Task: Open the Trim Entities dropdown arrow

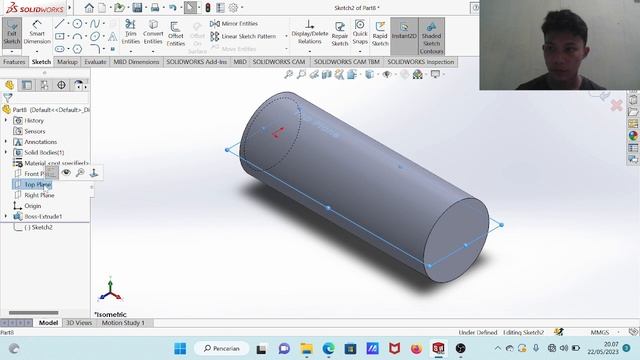Action: 131,51
